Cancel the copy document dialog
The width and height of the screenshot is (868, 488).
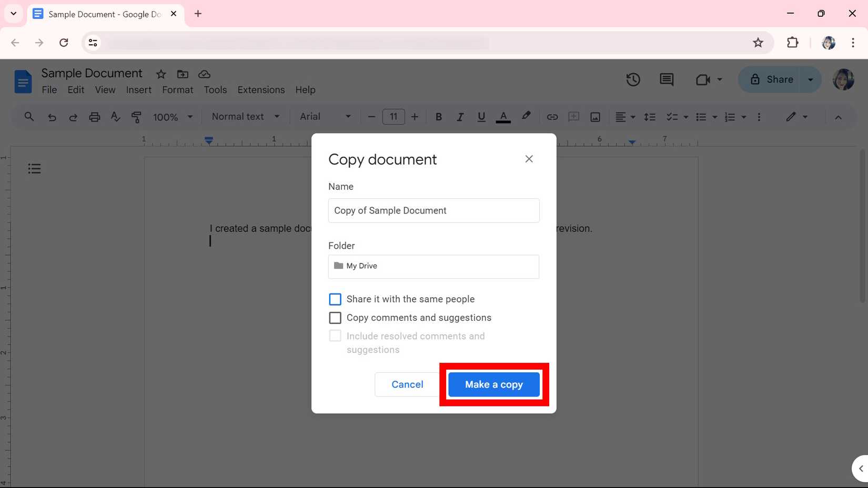click(407, 384)
